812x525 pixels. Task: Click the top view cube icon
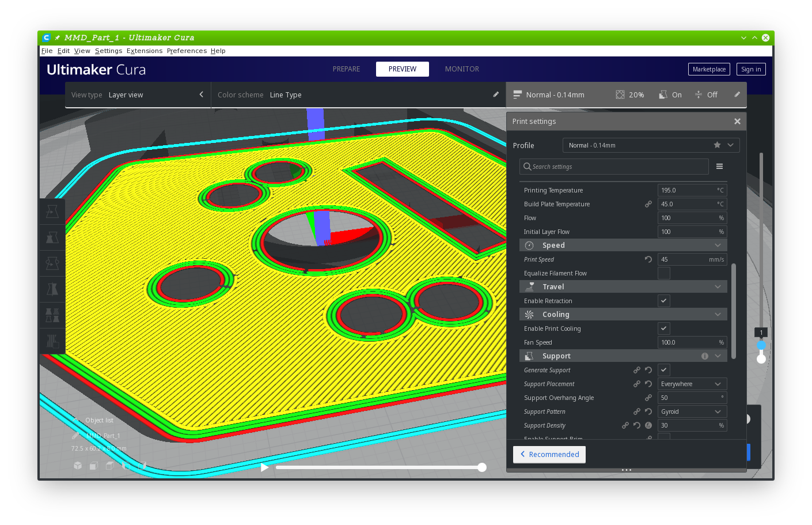[109, 466]
